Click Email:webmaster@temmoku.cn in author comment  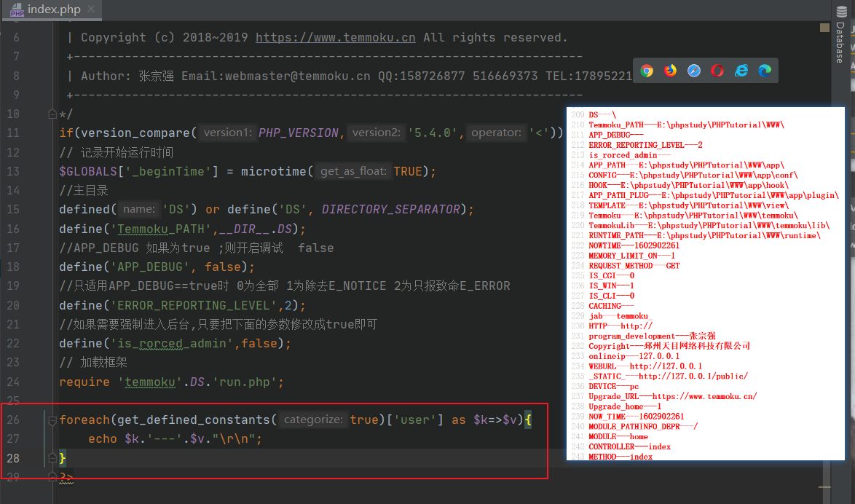pyautogui.click(x=276, y=76)
